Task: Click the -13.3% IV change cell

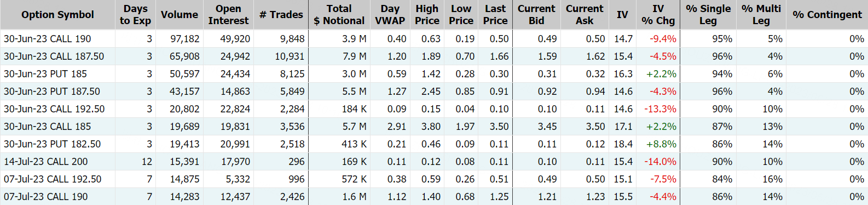Action: click(x=658, y=109)
